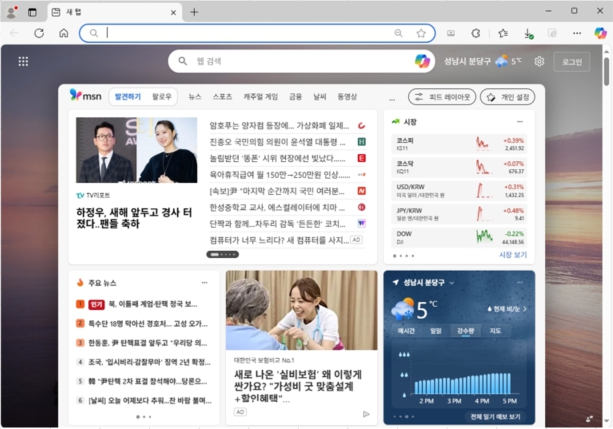This screenshot has height=429, width=613.
Task: Open headline 하정우, 새해 앞두고 경사
Action: tap(134, 218)
